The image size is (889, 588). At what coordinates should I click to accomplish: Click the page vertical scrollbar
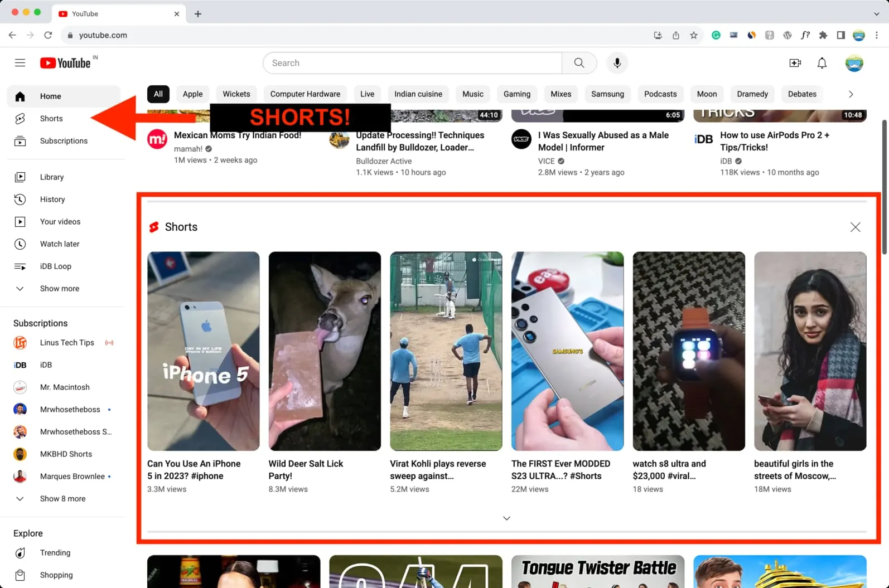pos(885,187)
